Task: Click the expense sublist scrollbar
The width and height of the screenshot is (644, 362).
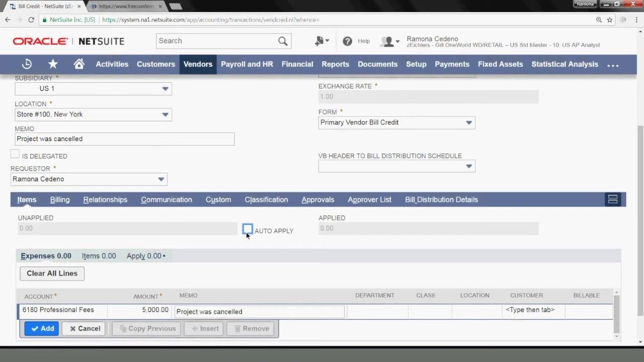Action: click(616, 314)
